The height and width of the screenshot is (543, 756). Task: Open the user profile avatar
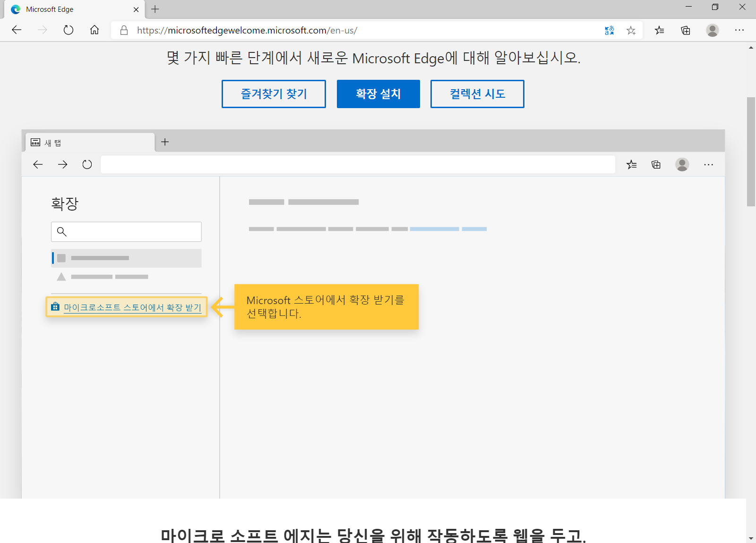[x=713, y=30]
